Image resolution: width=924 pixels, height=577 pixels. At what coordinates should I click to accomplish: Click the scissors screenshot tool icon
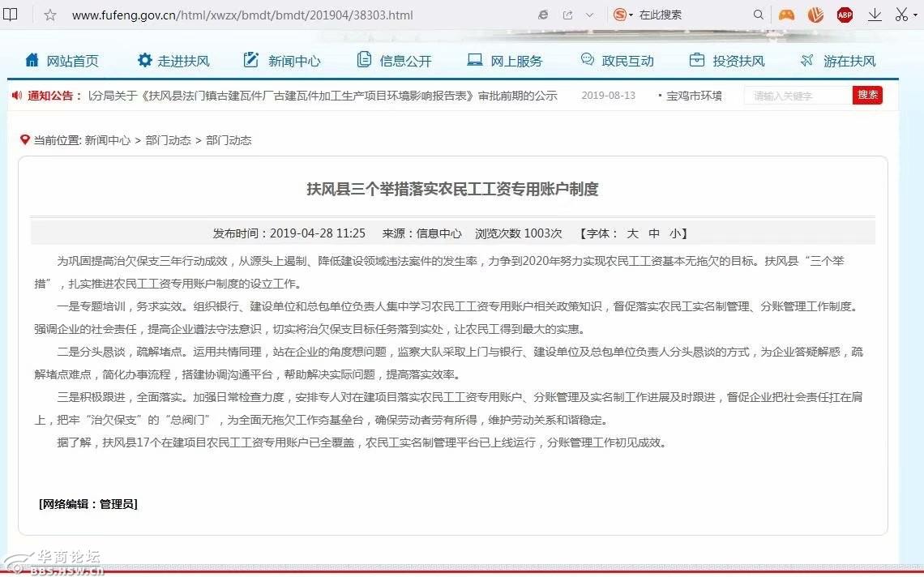click(901, 15)
